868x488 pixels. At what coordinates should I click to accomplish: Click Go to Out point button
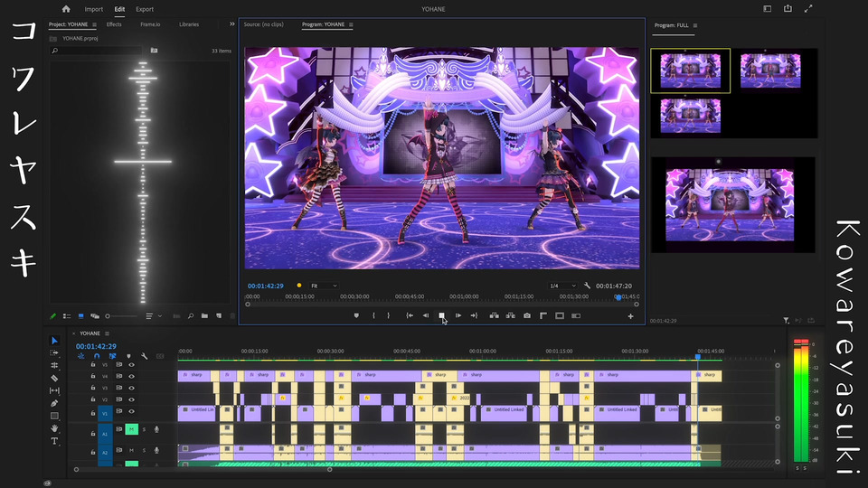(x=474, y=315)
